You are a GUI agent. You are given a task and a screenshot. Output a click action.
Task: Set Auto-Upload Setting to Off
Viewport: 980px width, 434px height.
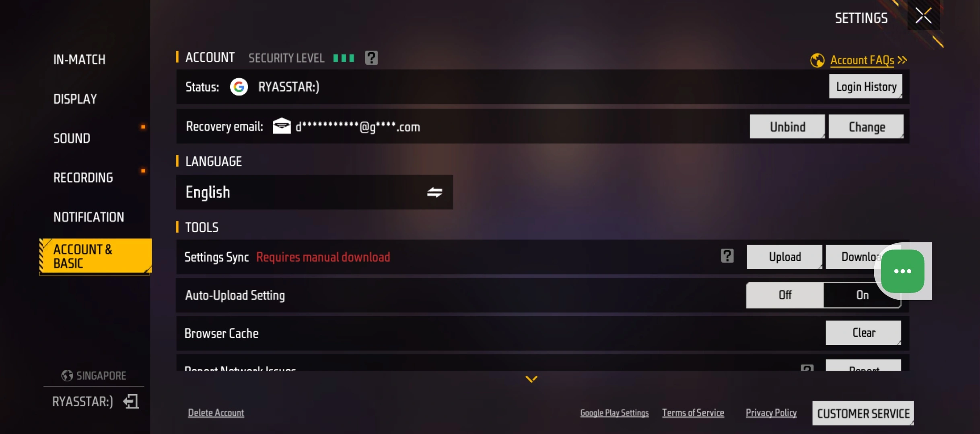pos(784,295)
